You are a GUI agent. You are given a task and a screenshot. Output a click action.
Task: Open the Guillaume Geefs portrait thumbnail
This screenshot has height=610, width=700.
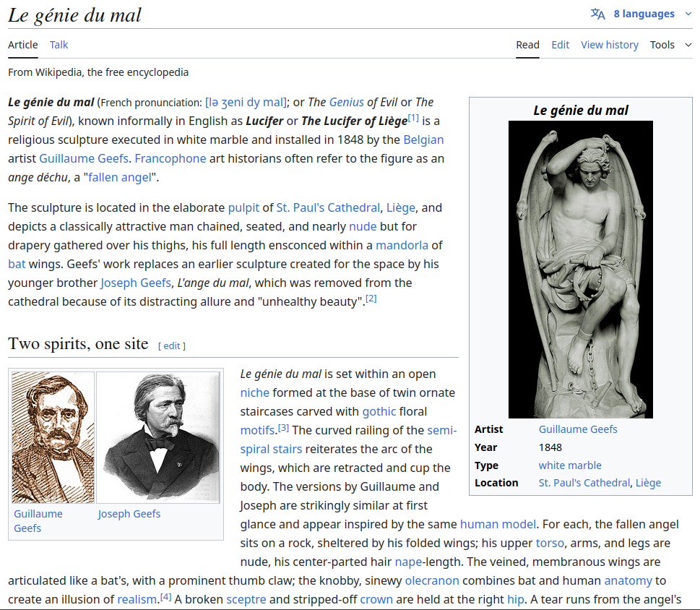click(x=53, y=438)
